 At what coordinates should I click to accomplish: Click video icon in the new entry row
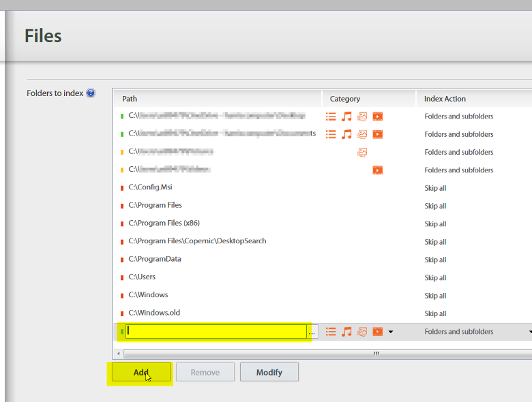[x=377, y=332]
